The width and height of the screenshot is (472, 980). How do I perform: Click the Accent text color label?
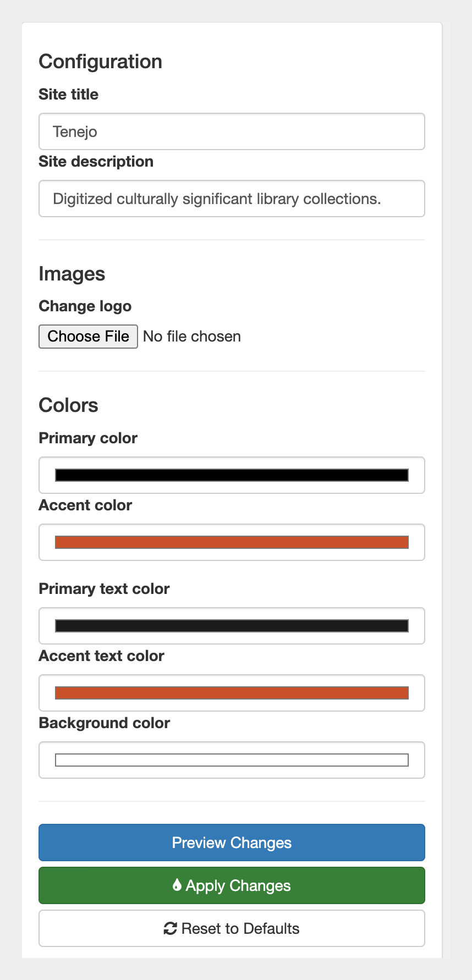tap(101, 656)
